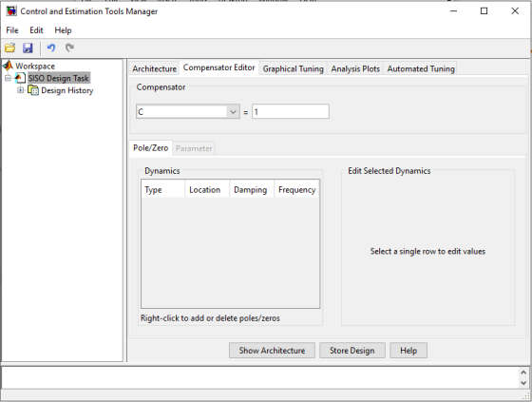
Task: Minimize the Tools Manager window
Action: pyautogui.click(x=454, y=10)
